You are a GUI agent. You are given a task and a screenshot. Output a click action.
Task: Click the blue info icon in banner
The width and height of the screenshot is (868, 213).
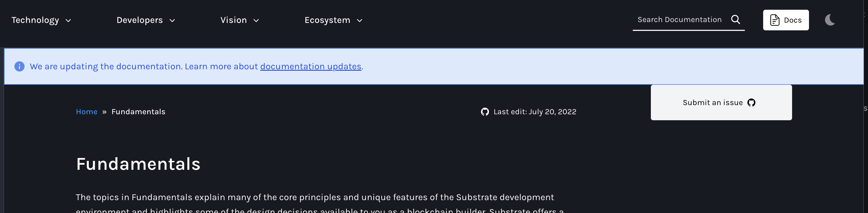coord(19,66)
